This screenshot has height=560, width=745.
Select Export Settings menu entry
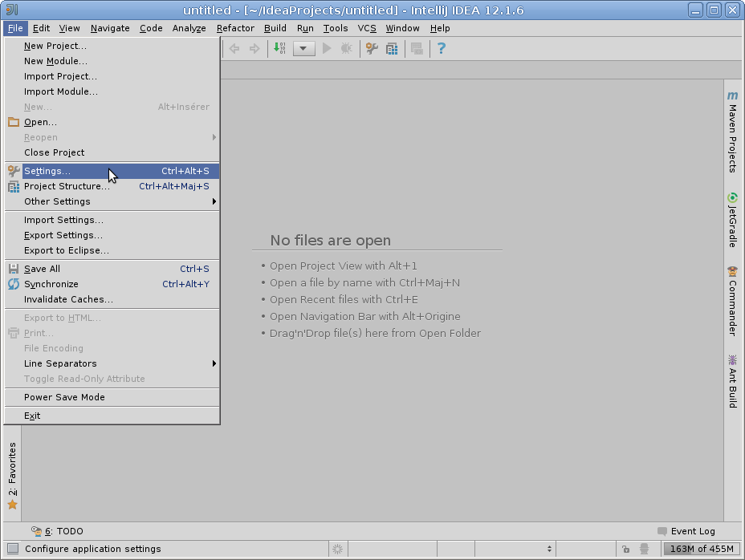click(x=112, y=235)
